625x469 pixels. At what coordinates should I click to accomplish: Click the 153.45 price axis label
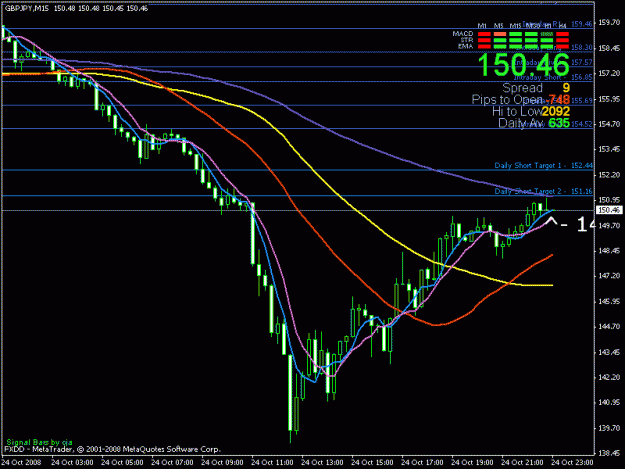[609, 149]
